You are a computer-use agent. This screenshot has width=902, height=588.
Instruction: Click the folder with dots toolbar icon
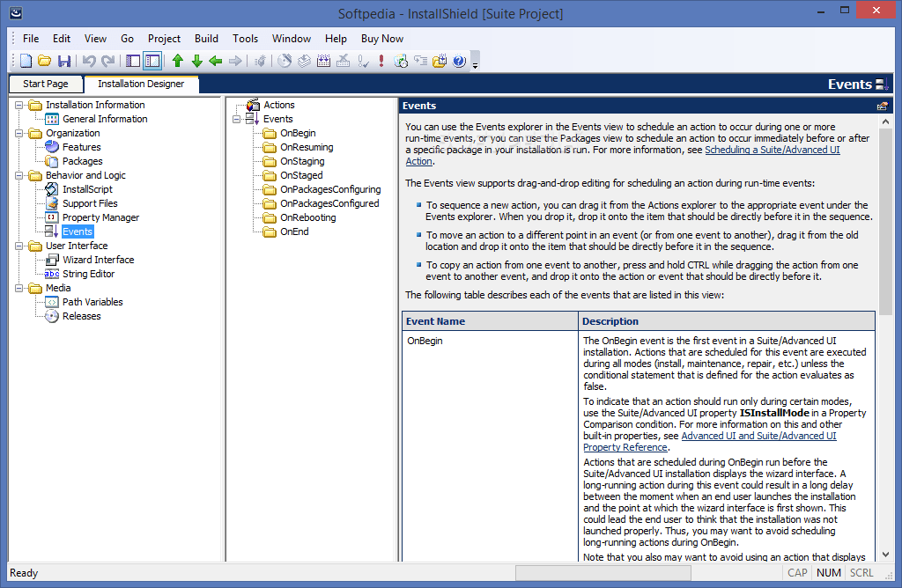point(440,61)
